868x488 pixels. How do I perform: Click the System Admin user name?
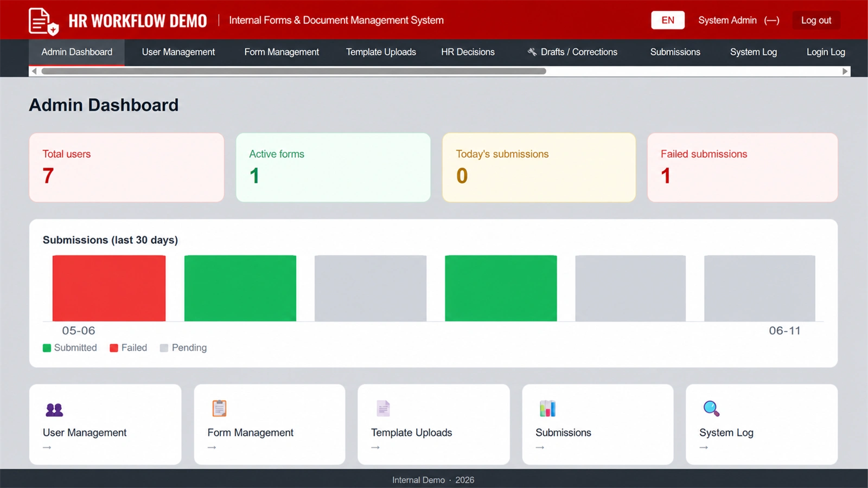click(x=727, y=20)
